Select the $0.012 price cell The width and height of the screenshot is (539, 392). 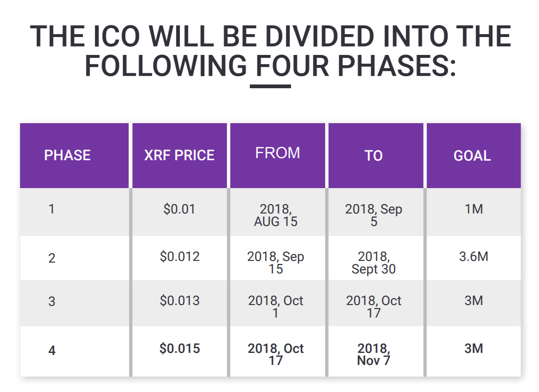point(180,256)
